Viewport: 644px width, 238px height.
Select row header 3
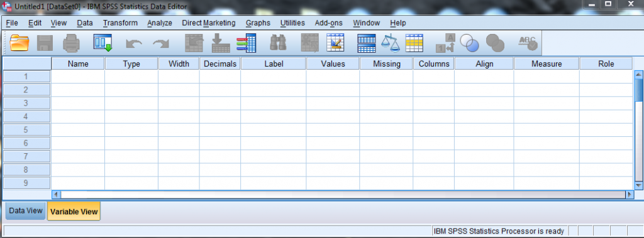26,103
